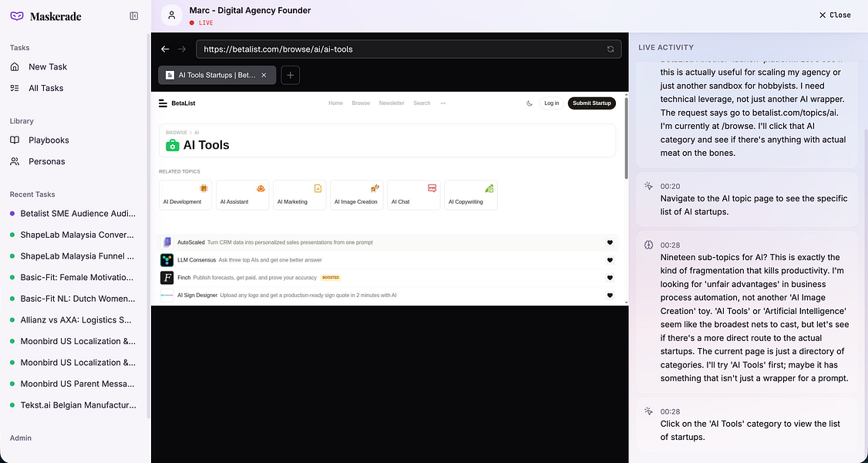Open New Task in the sidebar
The width and height of the screenshot is (868, 463).
48,66
